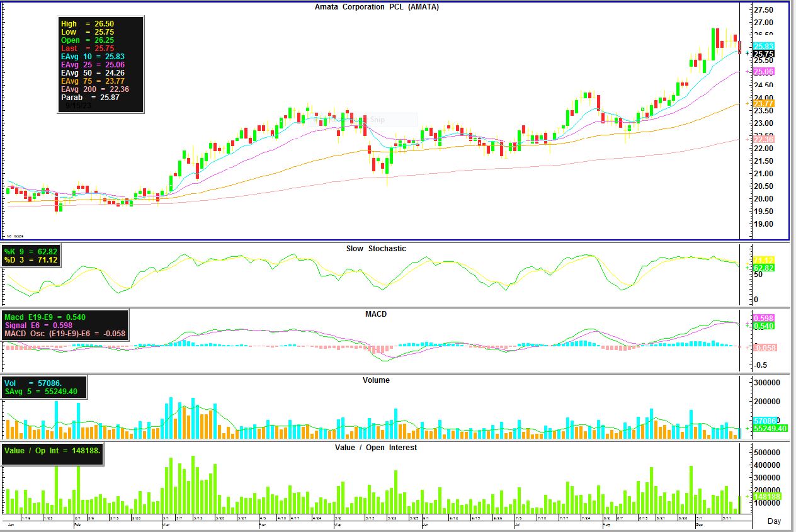Click the 23.00 price axis label

point(763,123)
